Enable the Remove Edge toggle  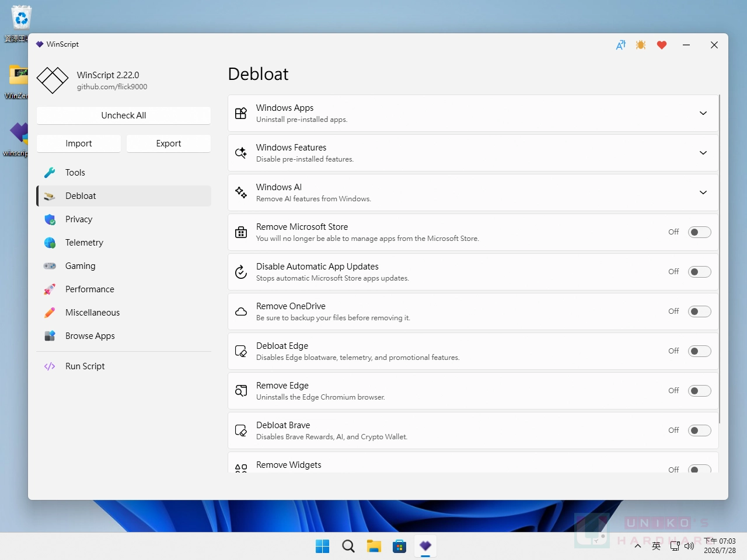(699, 391)
